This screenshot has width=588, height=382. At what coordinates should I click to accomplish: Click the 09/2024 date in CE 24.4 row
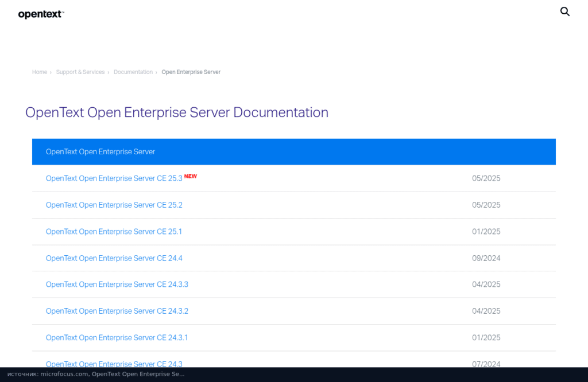click(x=486, y=258)
